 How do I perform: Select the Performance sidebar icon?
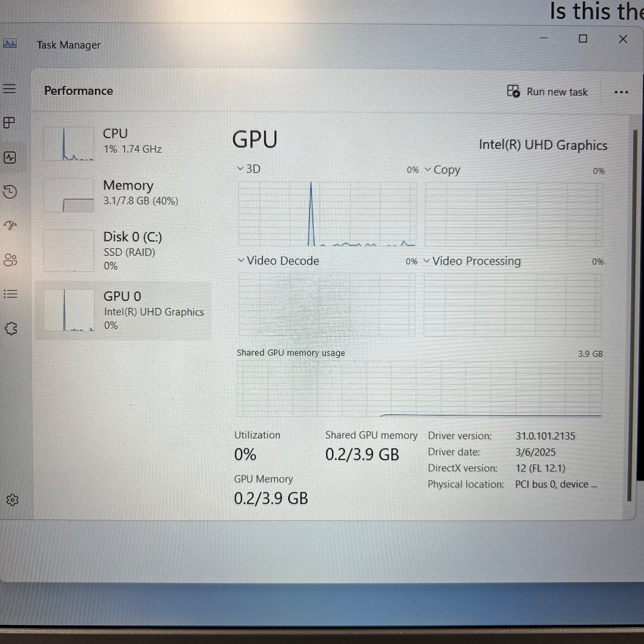point(11,158)
